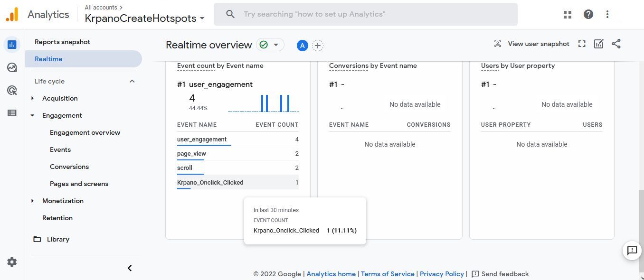This screenshot has width=644, height=280.
Task: Select the page_view event row
Action: 237,154
